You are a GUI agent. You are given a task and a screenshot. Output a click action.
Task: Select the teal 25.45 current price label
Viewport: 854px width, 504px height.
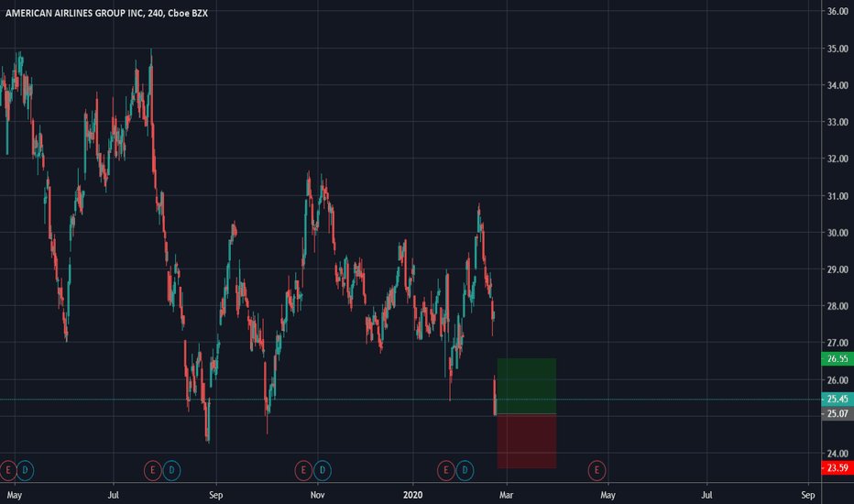(838, 399)
